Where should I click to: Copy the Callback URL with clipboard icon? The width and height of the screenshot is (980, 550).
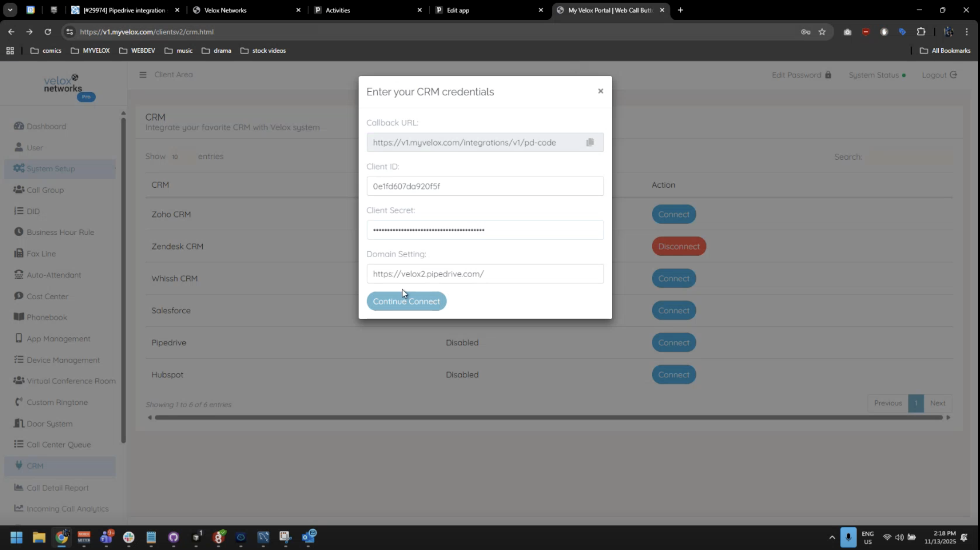tap(590, 142)
